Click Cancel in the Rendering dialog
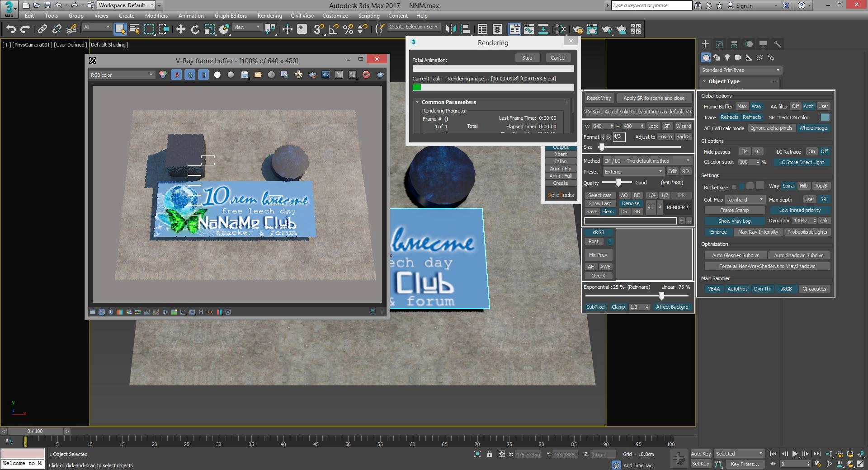This screenshot has width=868, height=470. (x=558, y=58)
